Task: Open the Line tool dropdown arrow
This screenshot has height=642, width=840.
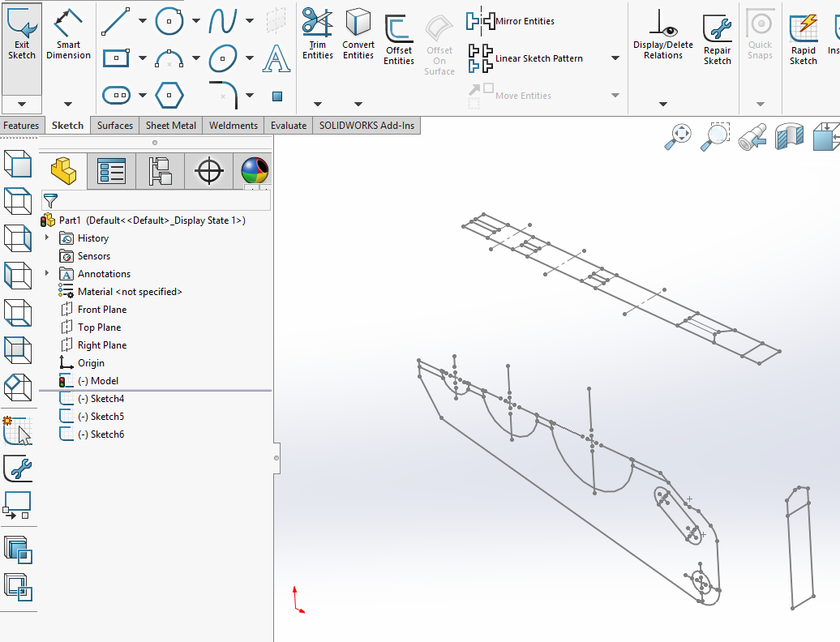Action: [x=143, y=21]
